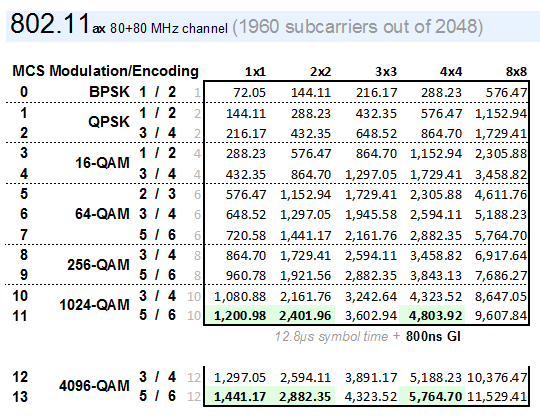
Task: Click the 802.11 title text
Action: coord(50,24)
